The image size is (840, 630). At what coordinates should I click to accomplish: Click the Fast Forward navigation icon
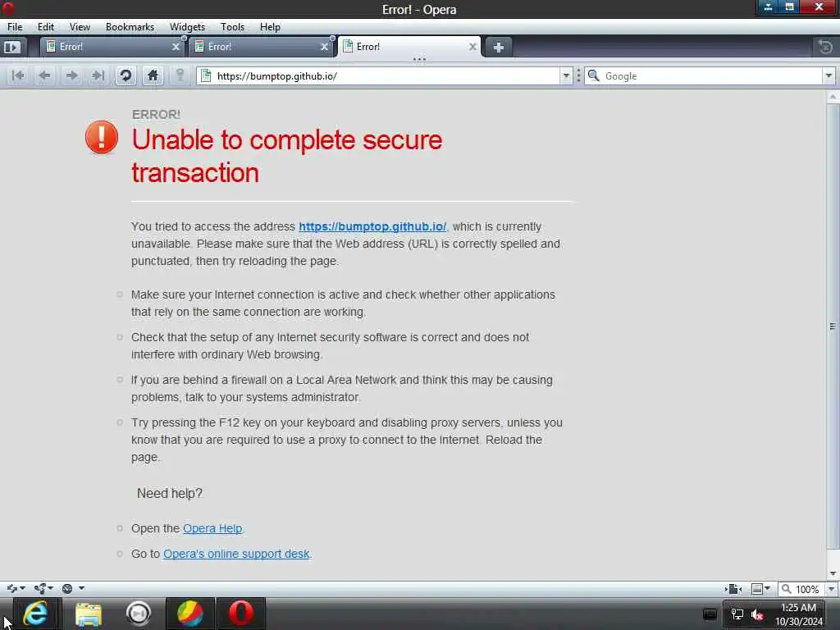pyautogui.click(x=98, y=75)
